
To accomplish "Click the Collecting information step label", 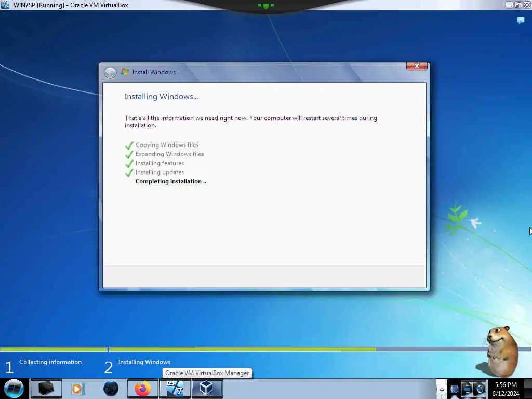I will tap(50, 362).
